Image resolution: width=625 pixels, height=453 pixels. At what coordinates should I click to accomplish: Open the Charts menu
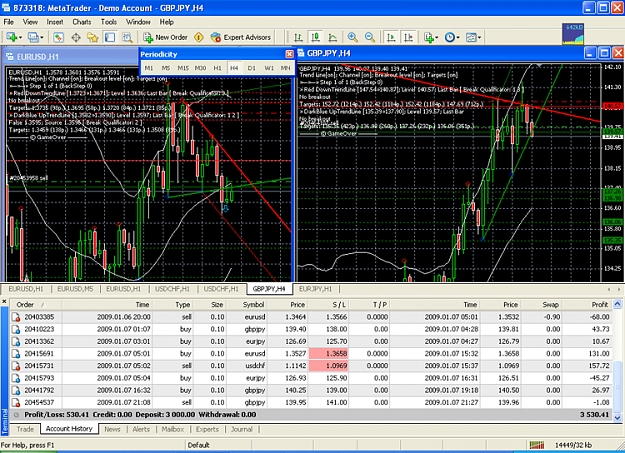[x=82, y=22]
